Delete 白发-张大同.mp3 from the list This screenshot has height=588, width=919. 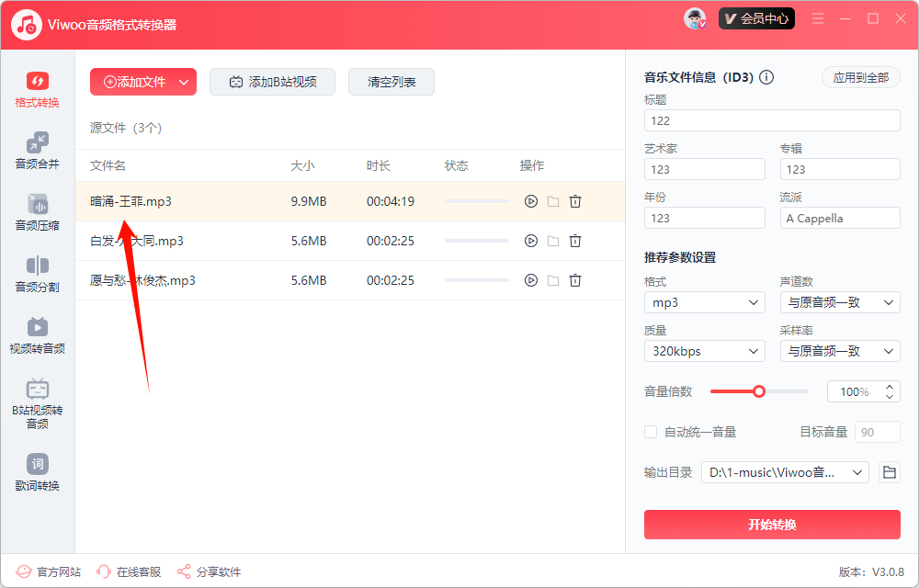574,241
